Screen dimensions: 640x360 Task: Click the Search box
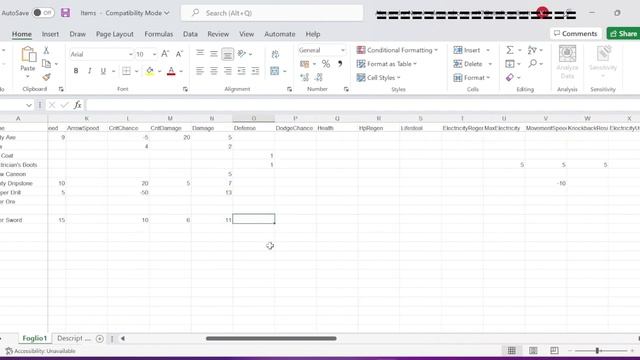(x=272, y=13)
